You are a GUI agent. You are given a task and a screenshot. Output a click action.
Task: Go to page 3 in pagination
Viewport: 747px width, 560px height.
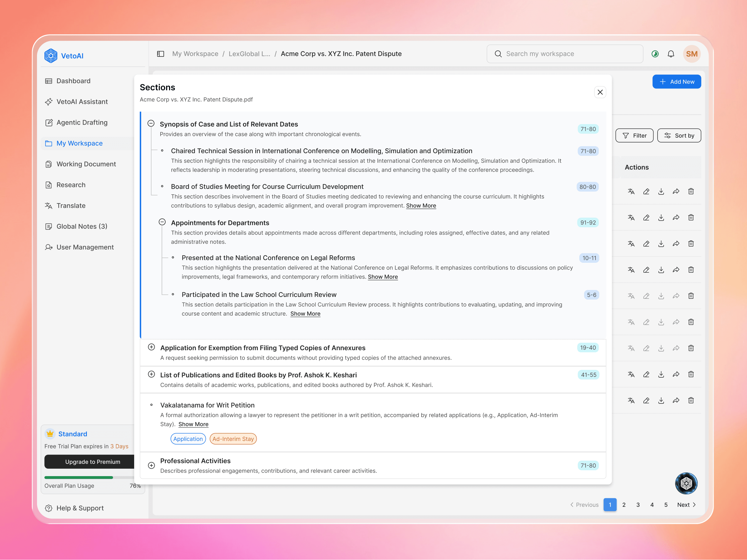pyautogui.click(x=638, y=505)
